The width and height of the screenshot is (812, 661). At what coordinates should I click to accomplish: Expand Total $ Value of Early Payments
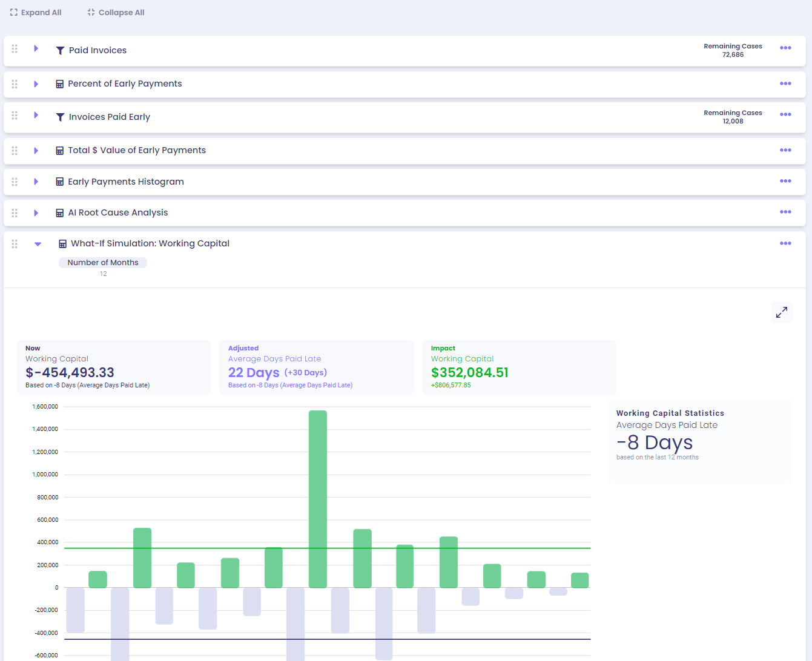36,151
